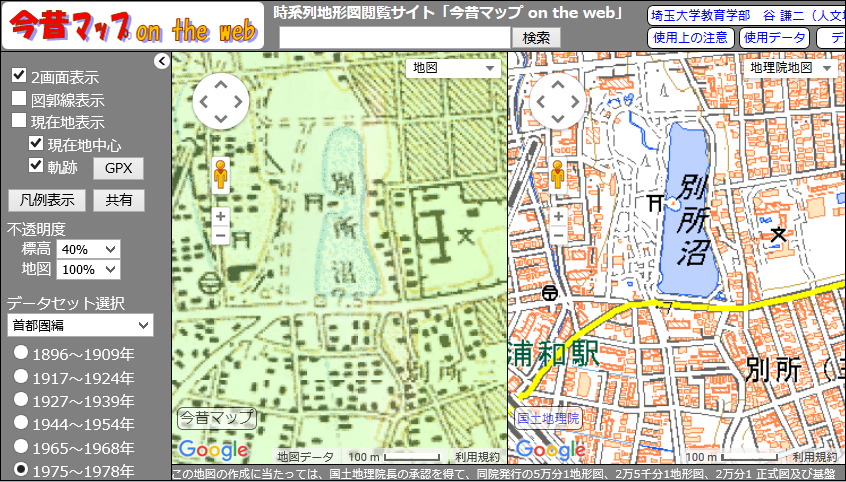Open 使用データ link
The height and width of the screenshot is (482, 846).
774,38
